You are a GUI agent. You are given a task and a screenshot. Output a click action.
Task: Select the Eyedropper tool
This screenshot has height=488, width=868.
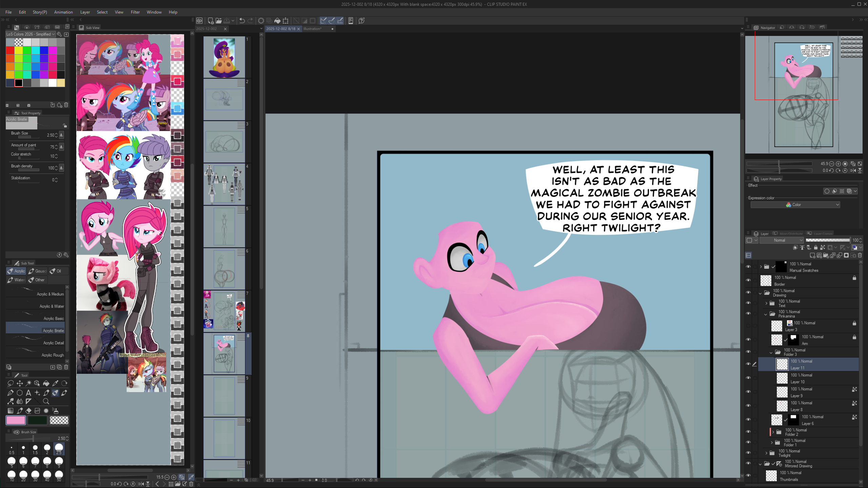pos(55,383)
